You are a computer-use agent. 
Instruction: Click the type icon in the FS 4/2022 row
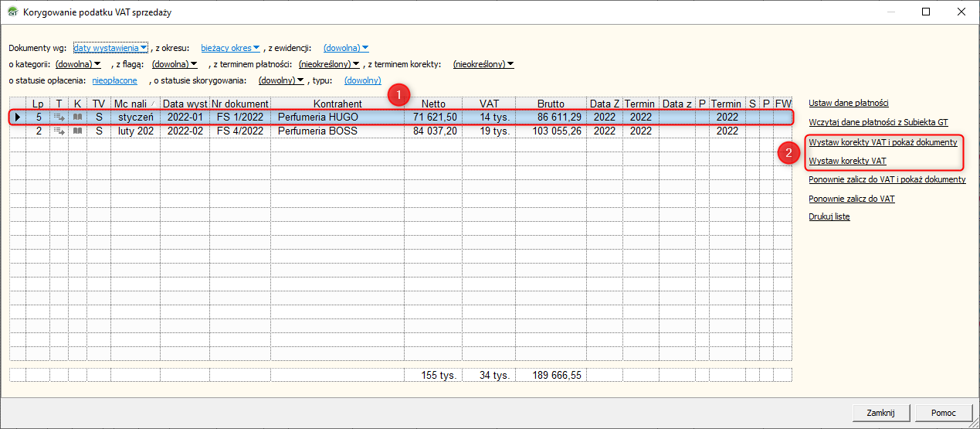(59, 131)
